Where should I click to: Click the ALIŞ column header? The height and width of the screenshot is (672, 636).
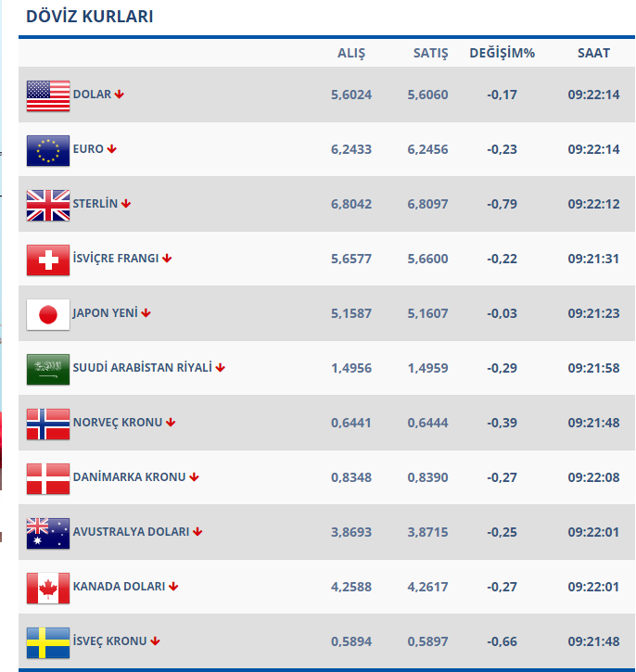[351, 53]
